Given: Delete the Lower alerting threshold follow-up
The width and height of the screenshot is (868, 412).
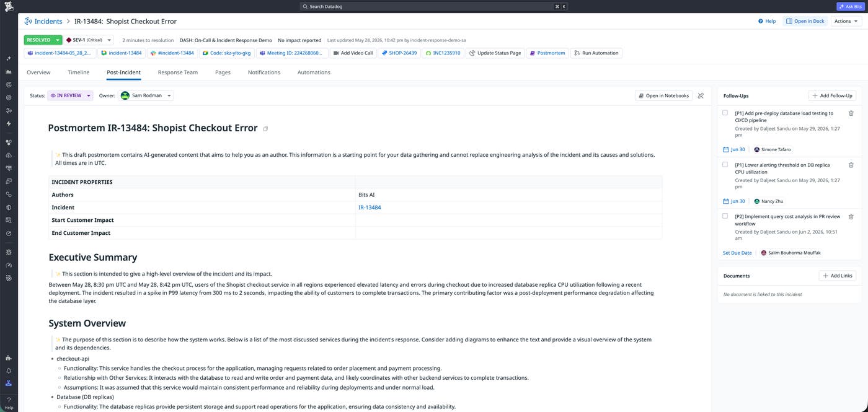Looking at the screenshot, I should click(851, 165).
